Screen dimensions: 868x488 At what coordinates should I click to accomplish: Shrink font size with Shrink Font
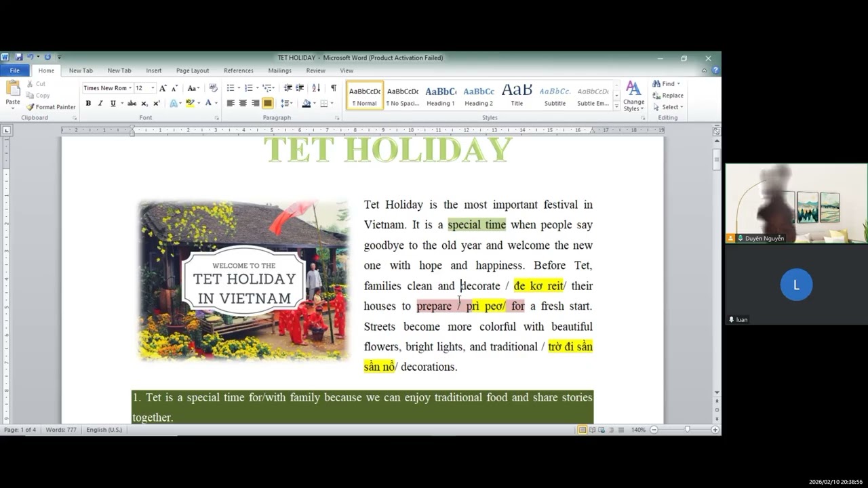click(x=174, y=88)
